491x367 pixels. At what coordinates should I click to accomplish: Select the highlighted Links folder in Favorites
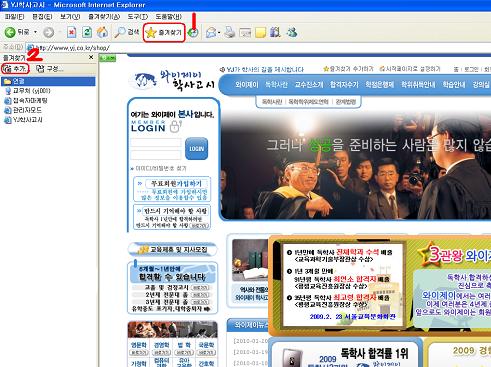click(48, 81)
